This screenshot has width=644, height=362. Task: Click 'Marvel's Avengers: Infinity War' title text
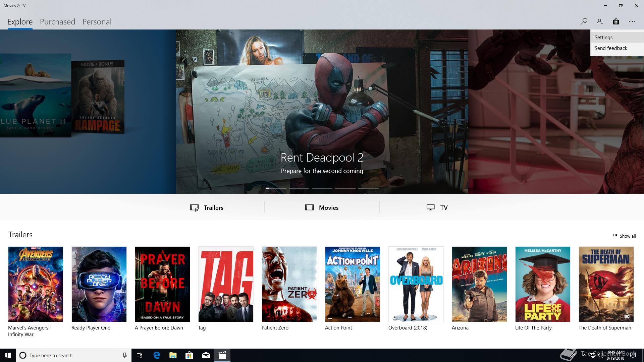[x=29, y=331]
